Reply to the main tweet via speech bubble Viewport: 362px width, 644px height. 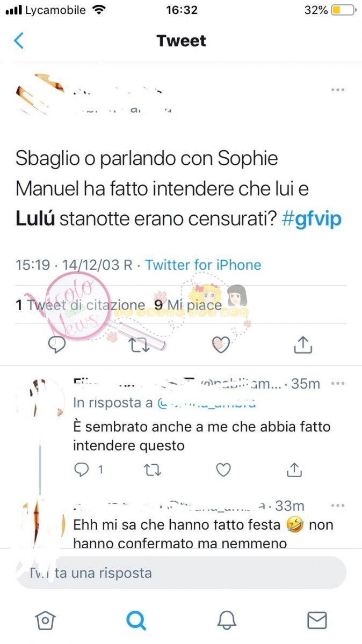[x=57, y=345]
